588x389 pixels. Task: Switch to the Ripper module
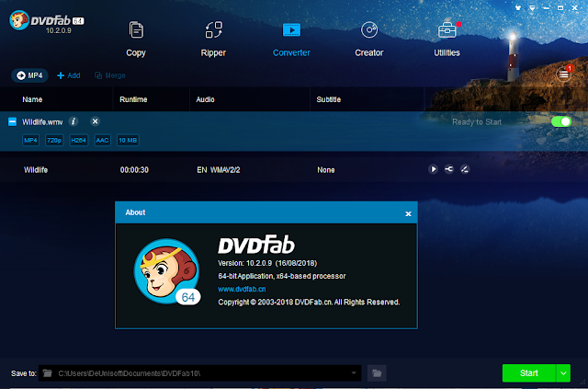[213, 40]
